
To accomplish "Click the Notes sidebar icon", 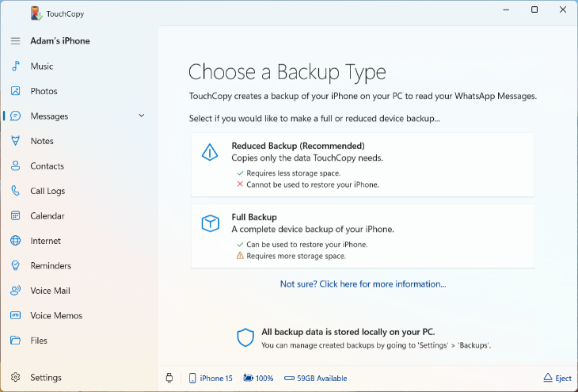I will [16, 140].
